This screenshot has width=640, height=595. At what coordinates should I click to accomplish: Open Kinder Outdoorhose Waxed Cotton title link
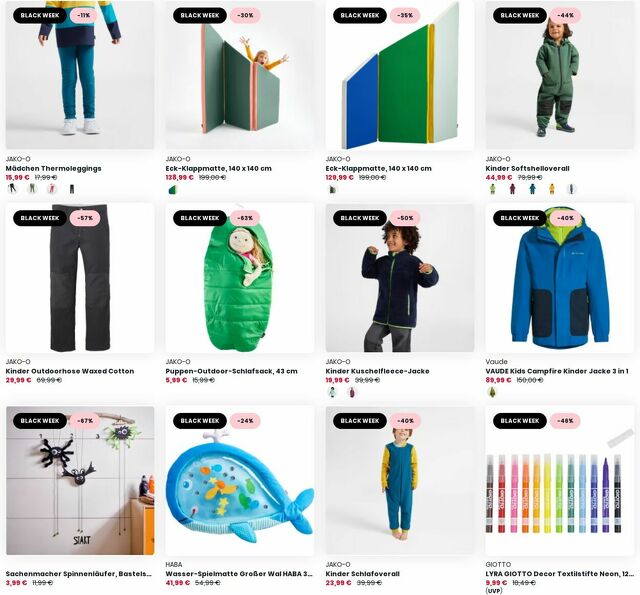[x=70, y=371]
